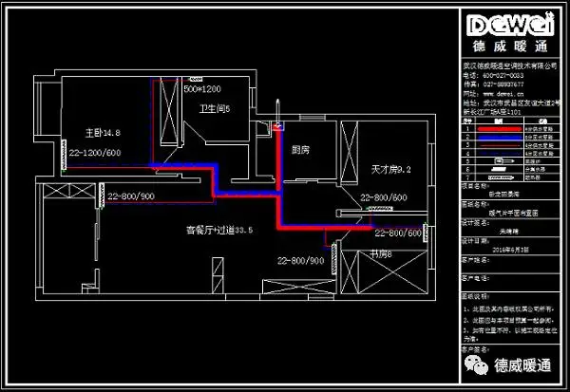Click the 主卧14.8 room label
Image resolution: width=570 pixels, height=392 pixels.
point(103,133)
